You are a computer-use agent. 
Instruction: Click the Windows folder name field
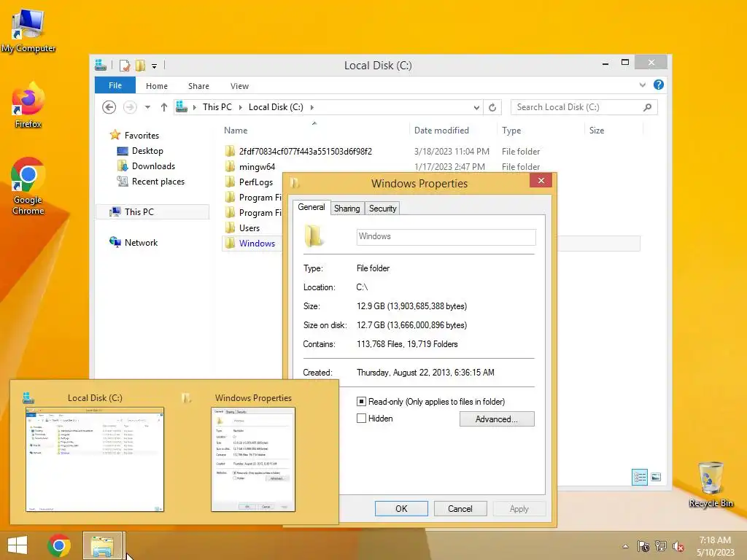tap(446, 237)
